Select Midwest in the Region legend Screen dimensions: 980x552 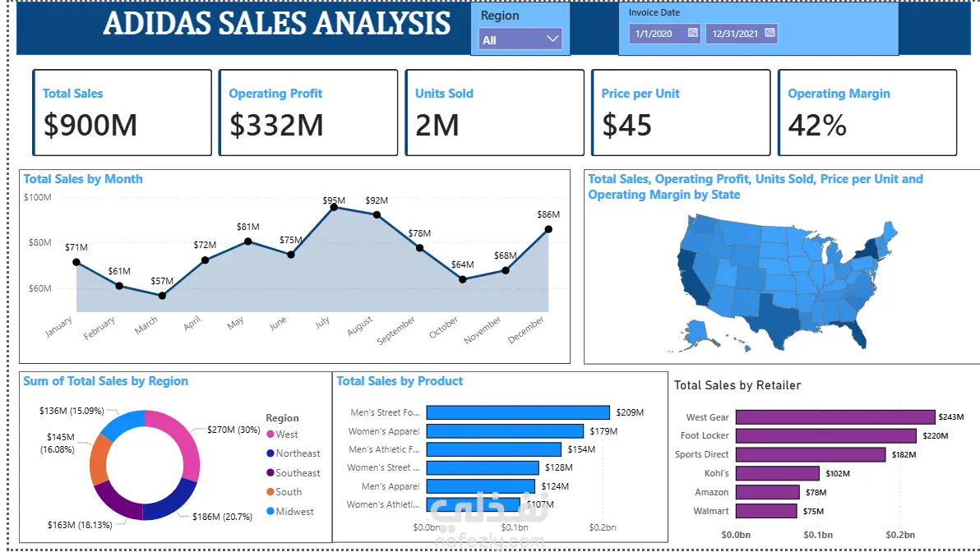tap(290, 512)
